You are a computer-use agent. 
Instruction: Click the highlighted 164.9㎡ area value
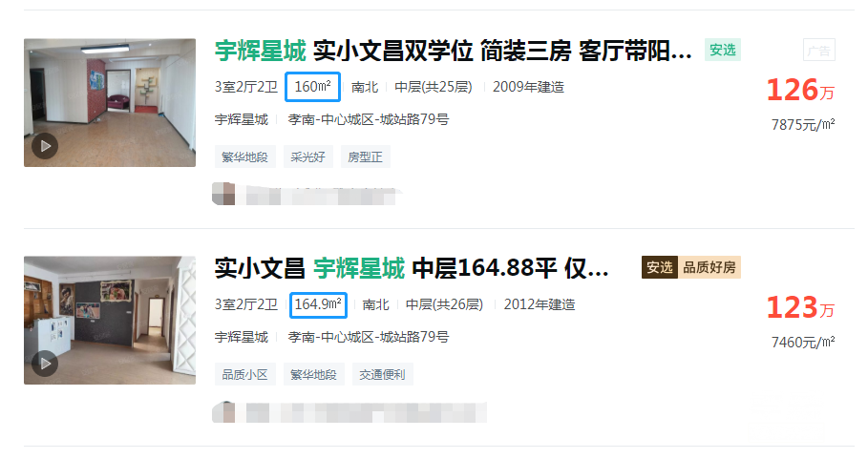click(x=318, y=304)
